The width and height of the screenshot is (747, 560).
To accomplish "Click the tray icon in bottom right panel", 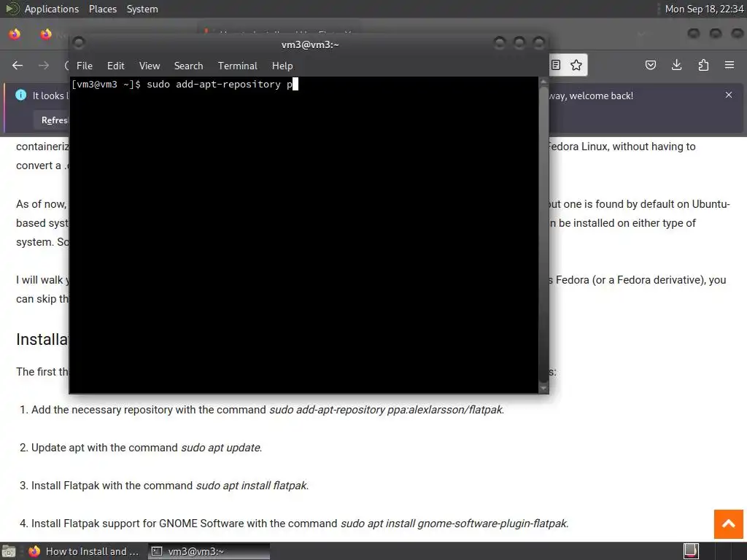I will point(692,551).
